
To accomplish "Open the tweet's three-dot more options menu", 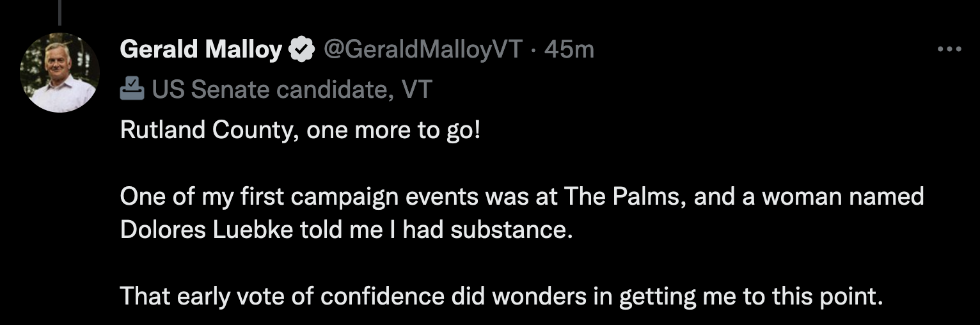I will [x=949, y=49].
